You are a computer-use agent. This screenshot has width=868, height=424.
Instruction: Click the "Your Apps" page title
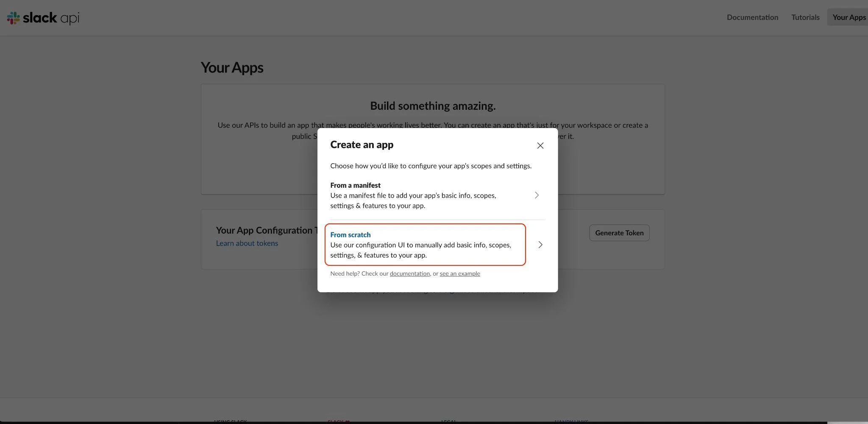coord(232,68)
